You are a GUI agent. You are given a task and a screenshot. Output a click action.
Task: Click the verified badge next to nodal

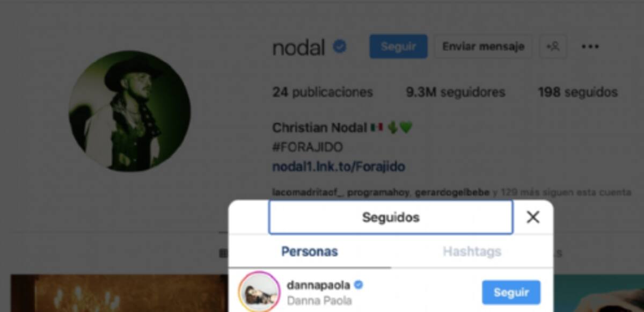click(339, 47)
